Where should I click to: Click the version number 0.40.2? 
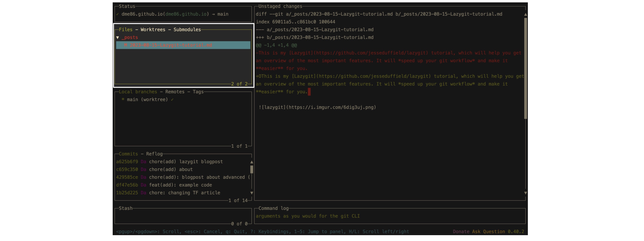coord(516,231)
